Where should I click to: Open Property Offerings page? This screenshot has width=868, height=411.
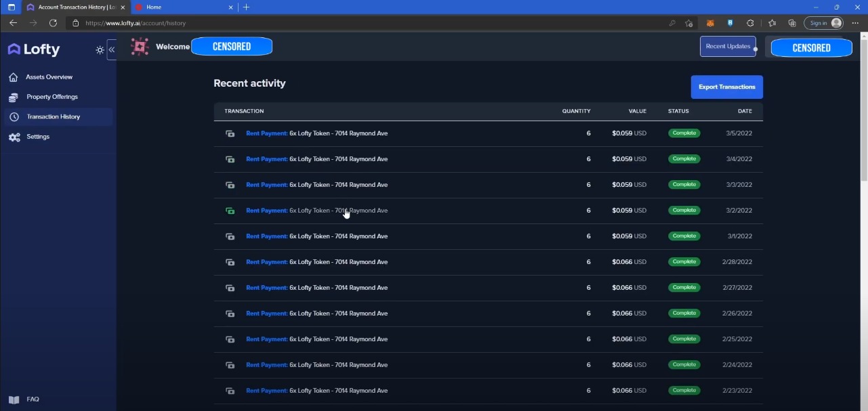(52, 97)
